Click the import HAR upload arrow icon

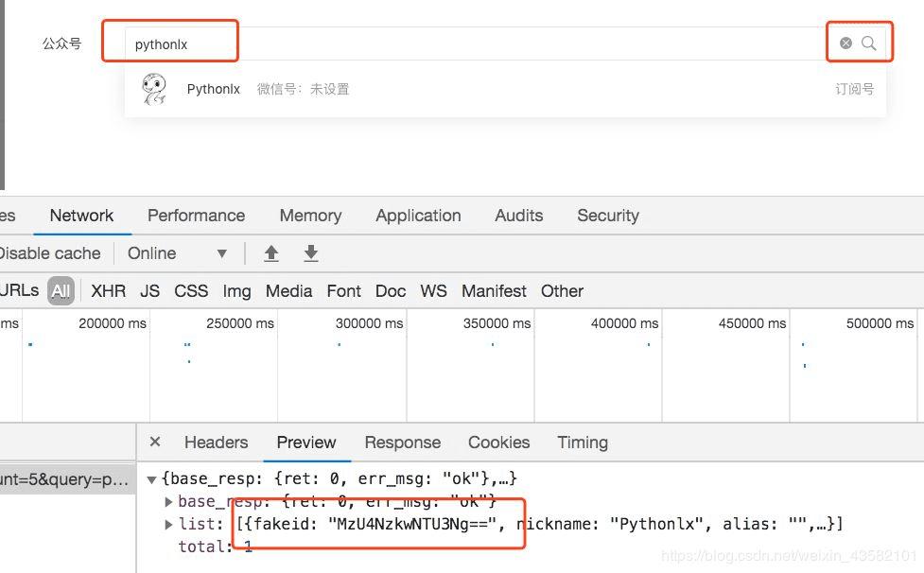(x=271, y=253)
